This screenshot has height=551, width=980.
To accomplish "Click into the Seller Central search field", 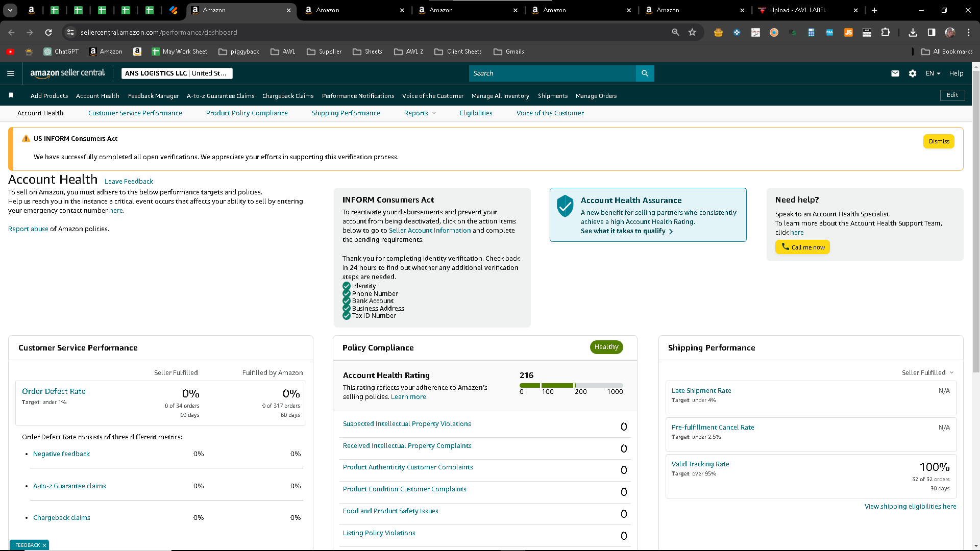I will [552, 73].
